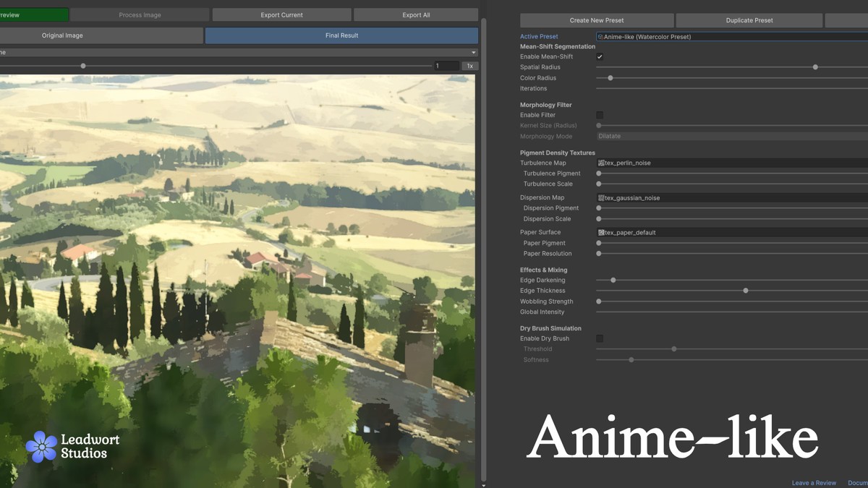Screen dimensions: 868x488
Task: Click the Global Intensity slider track
Action: pyautogui.click(x=732, y=312)
